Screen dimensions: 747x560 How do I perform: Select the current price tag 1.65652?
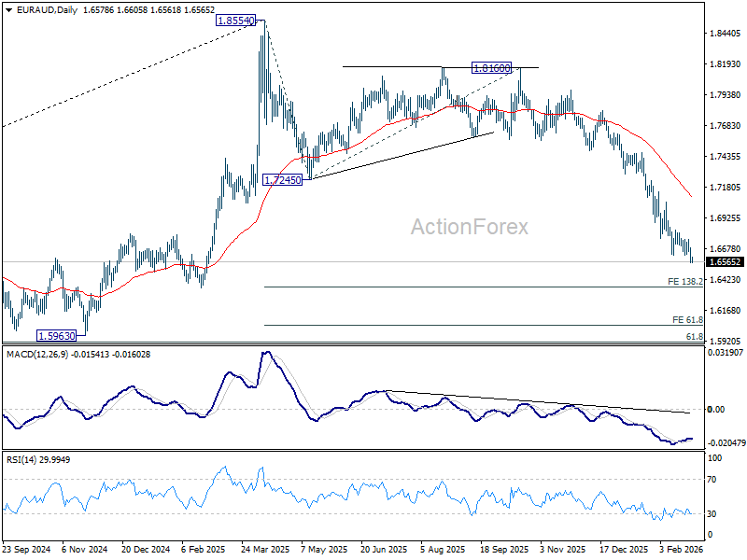tap(726, 262)
